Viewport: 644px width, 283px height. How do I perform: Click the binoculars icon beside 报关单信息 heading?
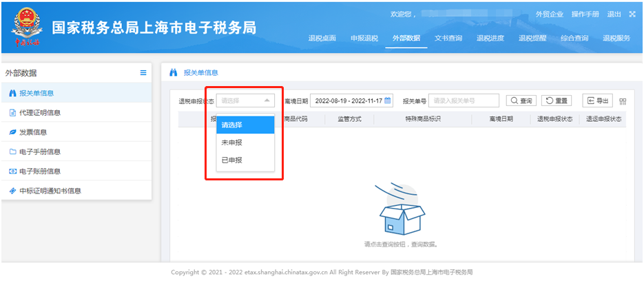pyautogui.click(x=174, y=73)
